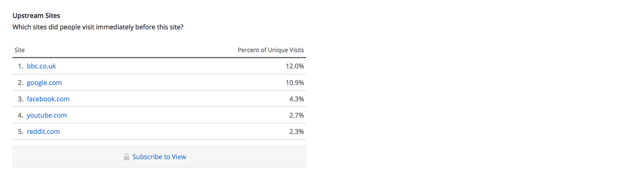Visit the facebook.com link
Image resolution: width=644 pixels, height=182 pixels.
tap(48, 99)
